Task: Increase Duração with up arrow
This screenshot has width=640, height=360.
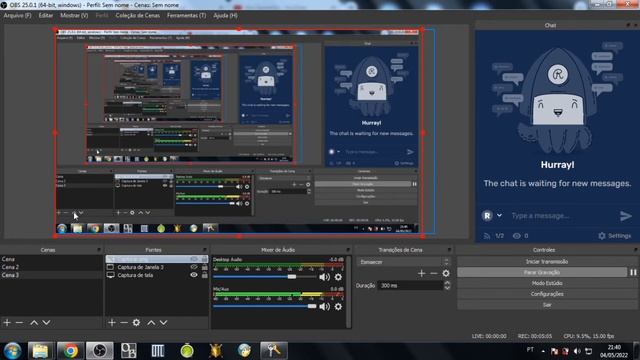Action: (447, 283)
